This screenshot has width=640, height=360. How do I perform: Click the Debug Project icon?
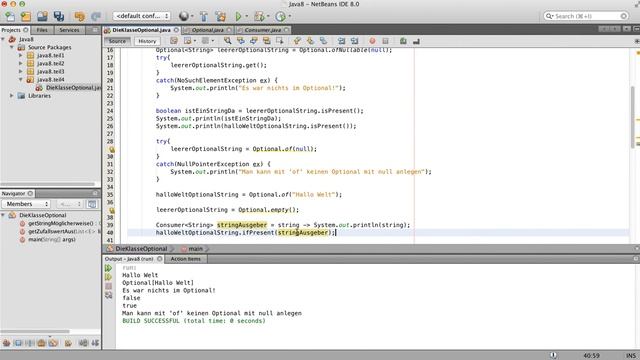pyautogui.click(x=259, y=16)
